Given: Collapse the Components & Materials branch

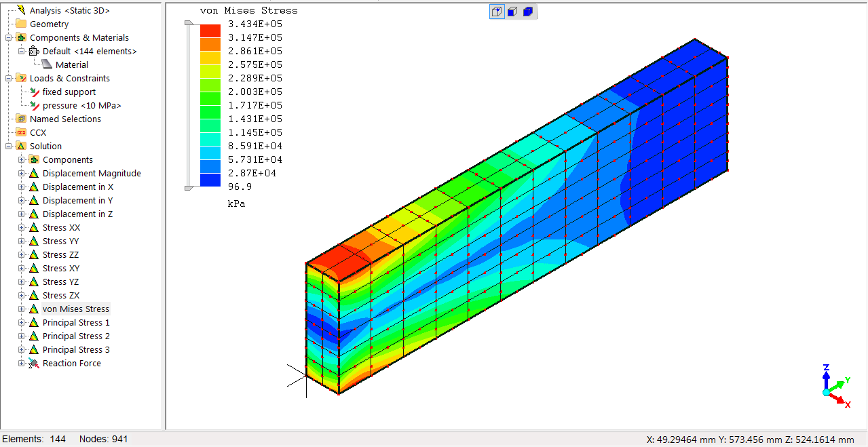Looking at the screenshot, I should pyautogui.click(x=9, y=37).
